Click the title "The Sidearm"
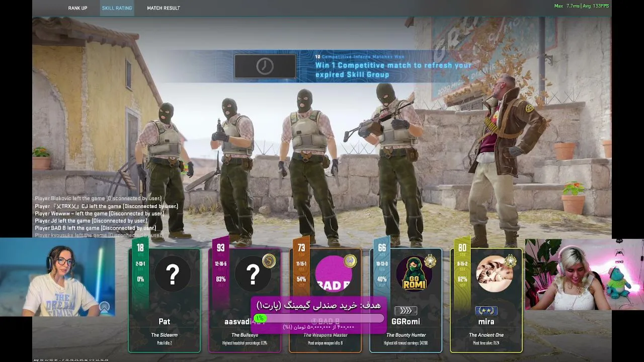This screenshot has height=362, width=644. click(164, 335)
